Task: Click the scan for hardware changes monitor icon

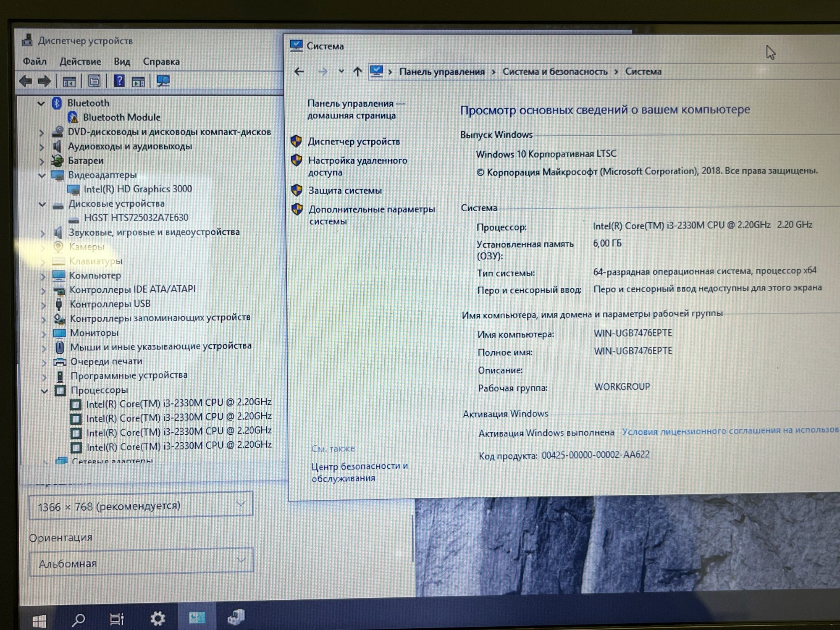Action: coord(163,81)
